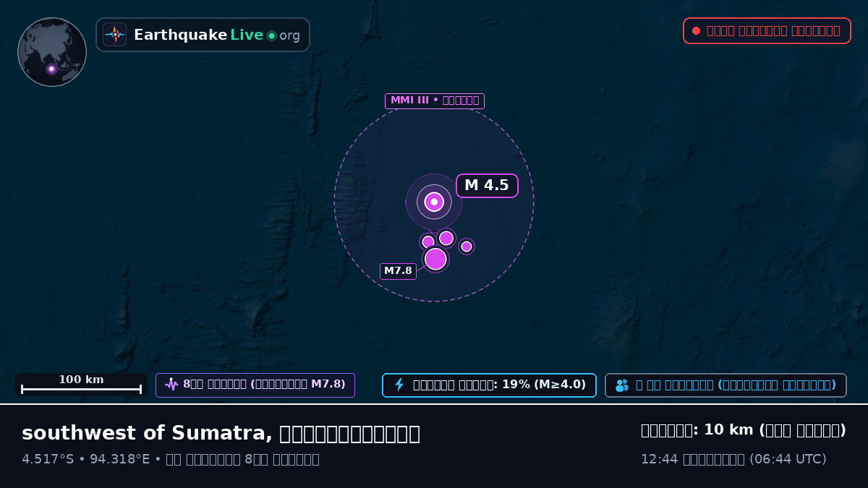Screen dimensions: 868x488
Task: Click the green live dot before org
Action: [x=271, y=35]
